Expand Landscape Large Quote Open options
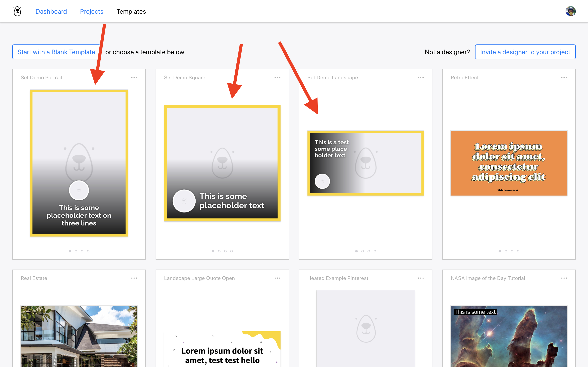Viewport: 588px width, 367px height. tap(277, 278)
